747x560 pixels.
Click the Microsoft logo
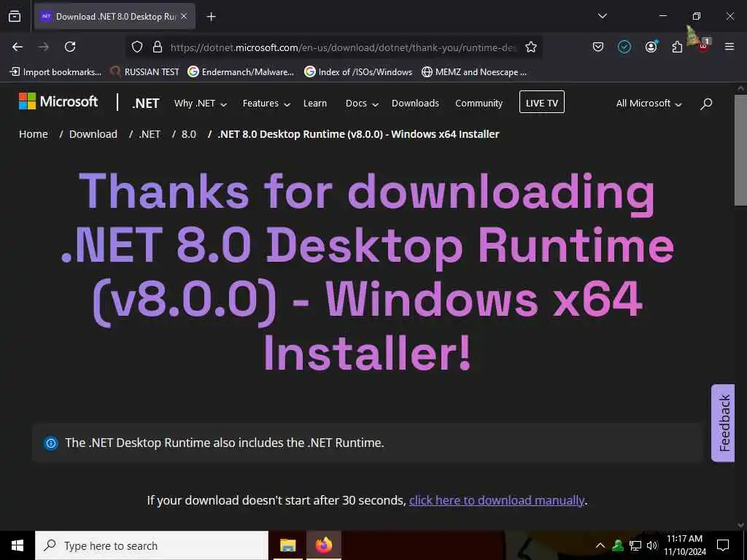(x=58, y=101)
